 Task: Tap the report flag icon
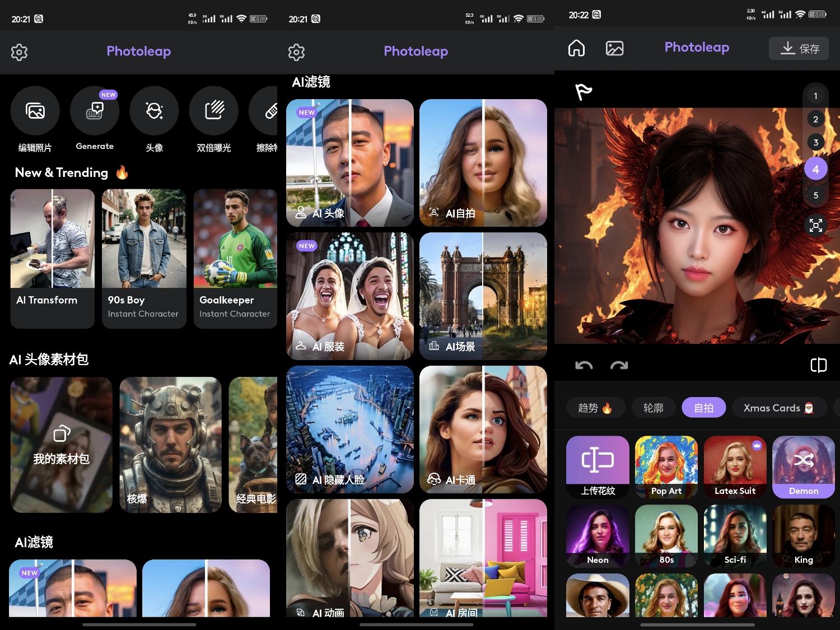tap(584, 91)
